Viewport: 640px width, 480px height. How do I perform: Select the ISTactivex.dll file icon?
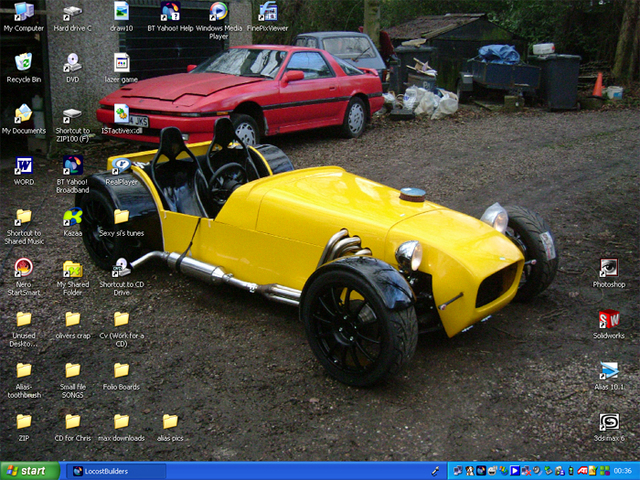(x=121, y=120)
